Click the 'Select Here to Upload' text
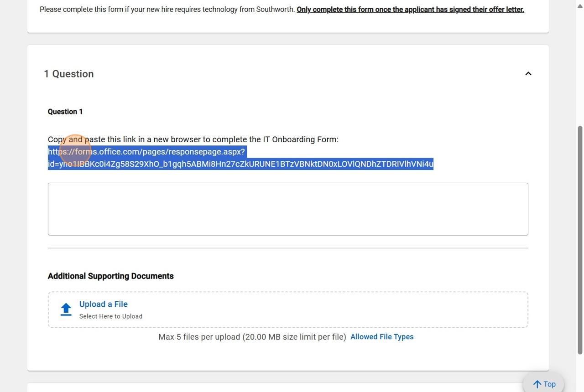The width and height of the screenshot is (584, 392). pos(111,316)
